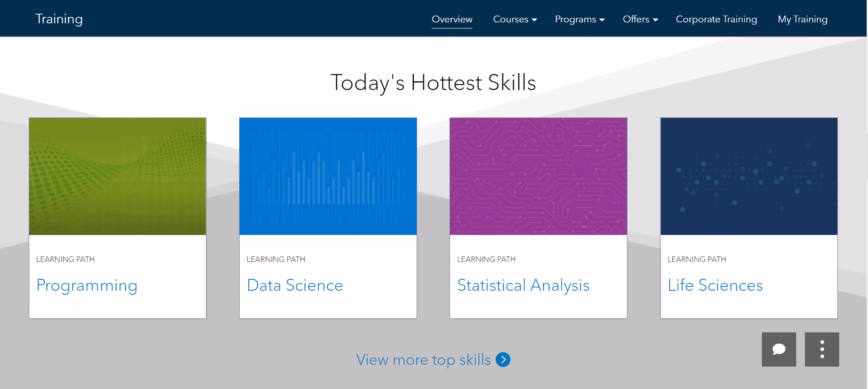Expand the Programs dropdown menu
The image size is (868, 389).
pos(580,19)
